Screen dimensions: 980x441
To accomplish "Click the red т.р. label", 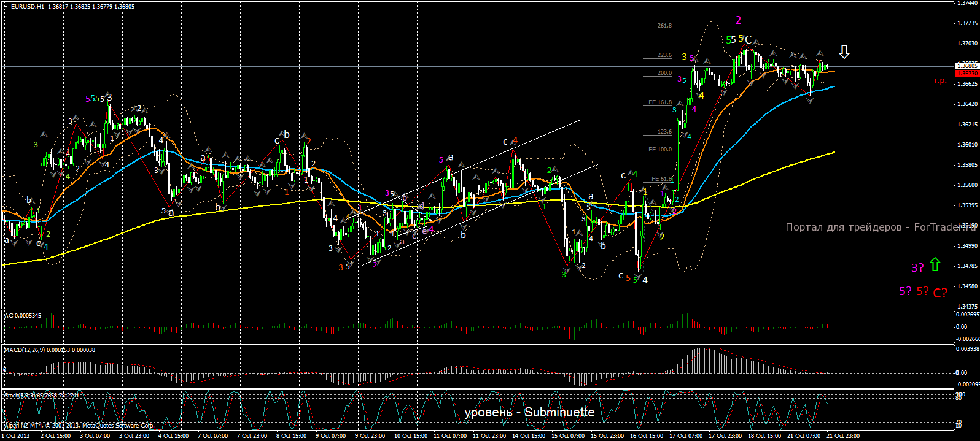I will click(940, 80).
